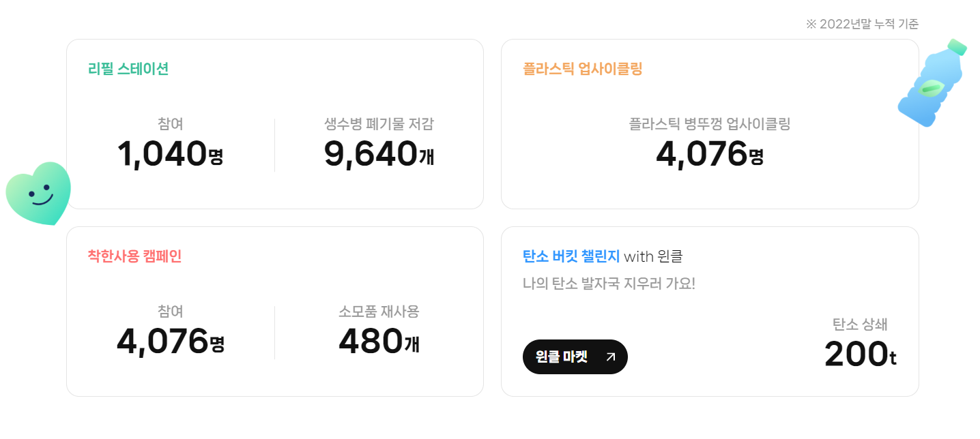Viewport: 980px width, 439px height.
Task: Select the 4,076명 plastic cap upcycling number
Action: point(710,153)
